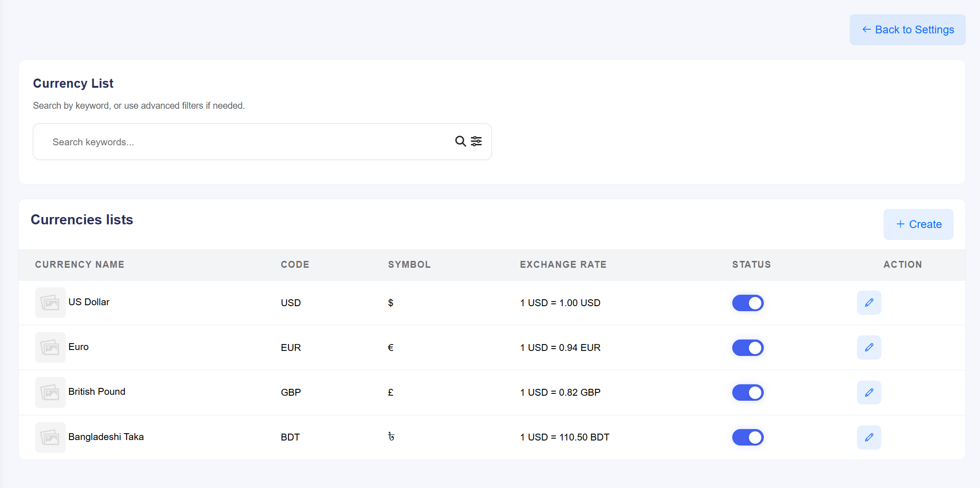Click the Back to Settings button
The image size is (980, 488).
pyautogui.click(x=907, y=29)
